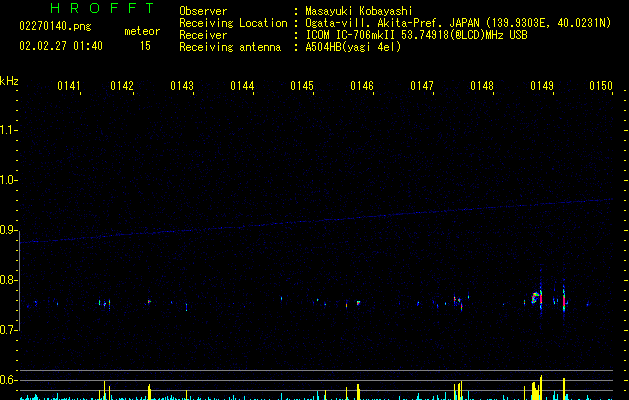Click the 0.9 kHz axis label
Image resolution: width=629 pixels, height=400 pixels.
(x=8, y=230)
